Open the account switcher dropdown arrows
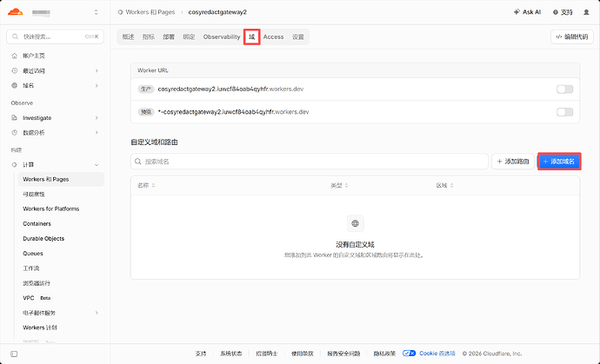600x364 pixels. [96, 12]
